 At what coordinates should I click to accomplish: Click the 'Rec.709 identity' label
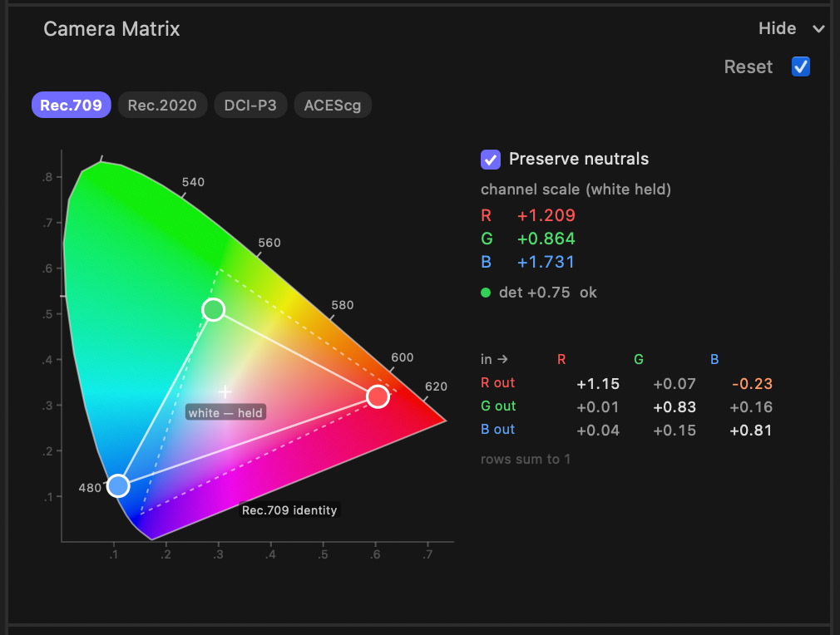[x=289, y=510]
